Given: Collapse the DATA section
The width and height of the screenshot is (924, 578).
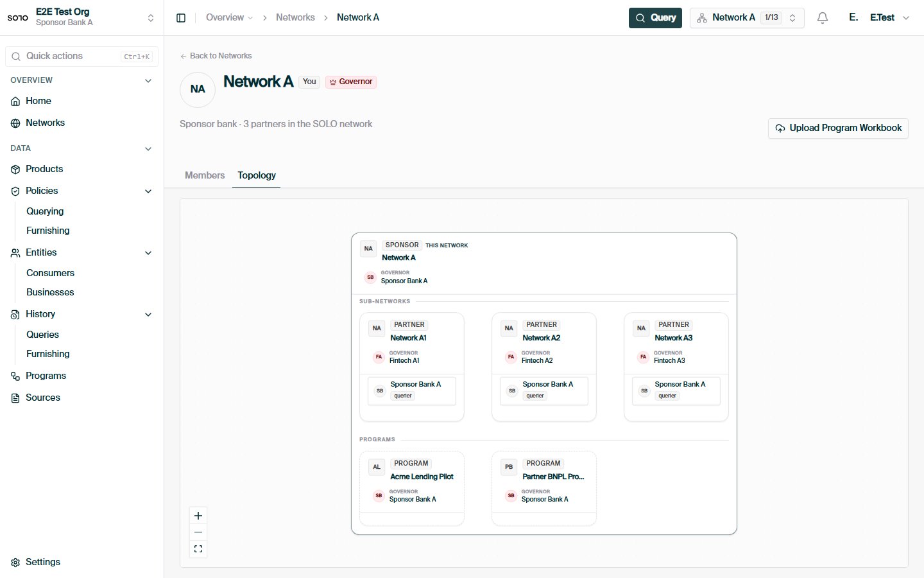Looking at the screenshot, I should 148,149.
